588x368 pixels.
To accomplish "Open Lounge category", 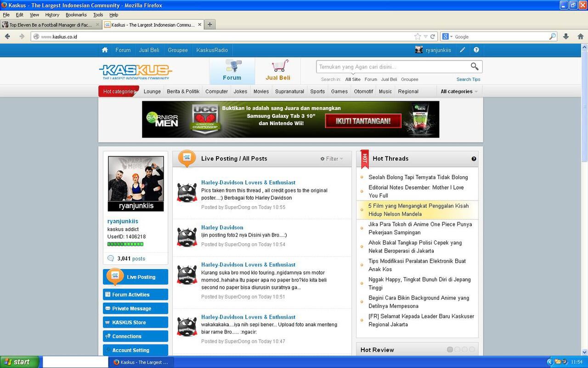I will tap(152, 92).
